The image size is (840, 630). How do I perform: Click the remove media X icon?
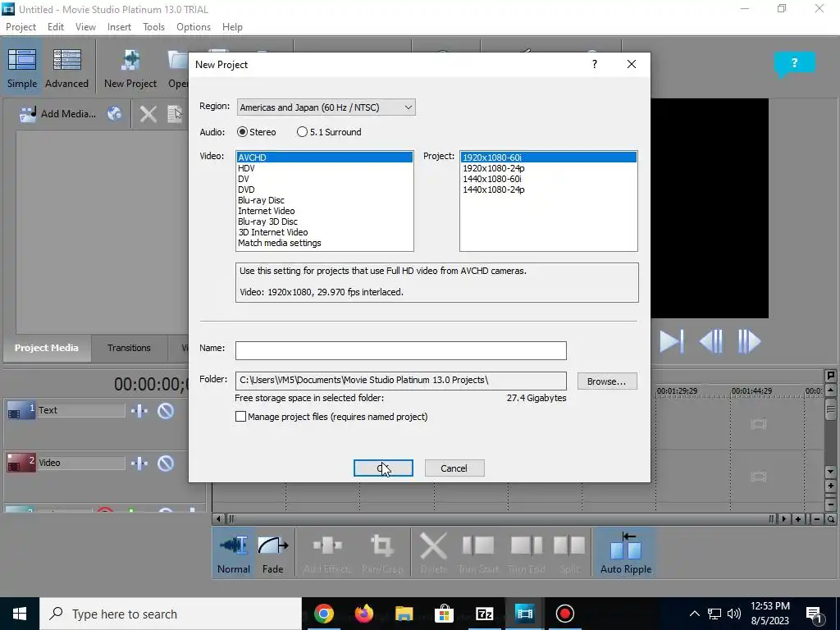148,113
